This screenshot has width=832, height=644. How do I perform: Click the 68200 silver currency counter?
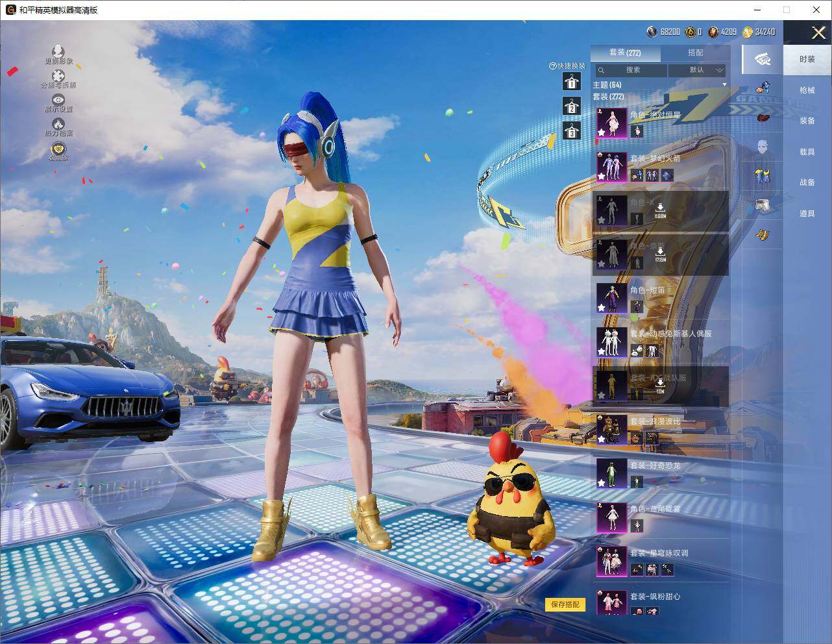[663, 32]
